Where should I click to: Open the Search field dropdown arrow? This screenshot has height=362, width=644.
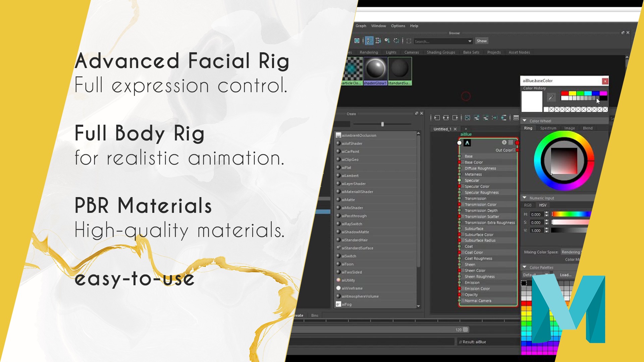tap(470, 41)
